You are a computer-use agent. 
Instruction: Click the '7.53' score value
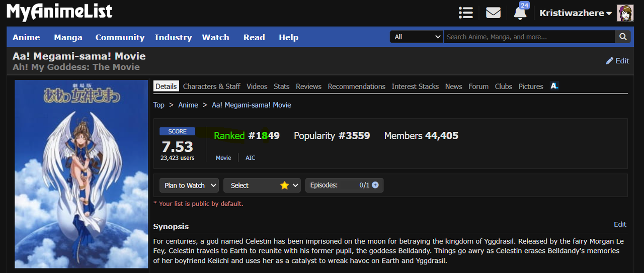point(177,146)
